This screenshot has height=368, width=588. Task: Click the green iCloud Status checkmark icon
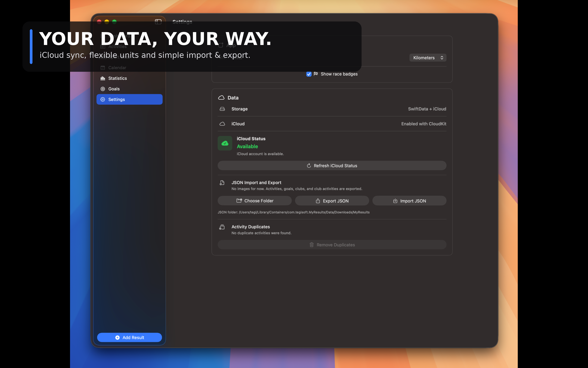[x=225, y=143]
